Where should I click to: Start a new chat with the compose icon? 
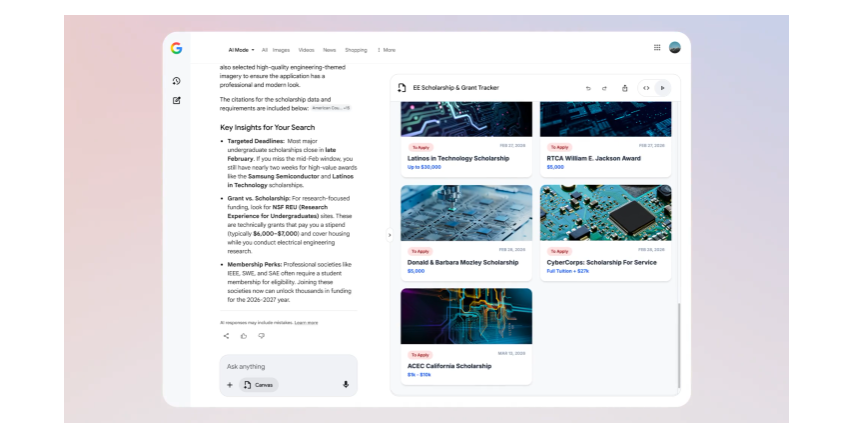[176, 100]
